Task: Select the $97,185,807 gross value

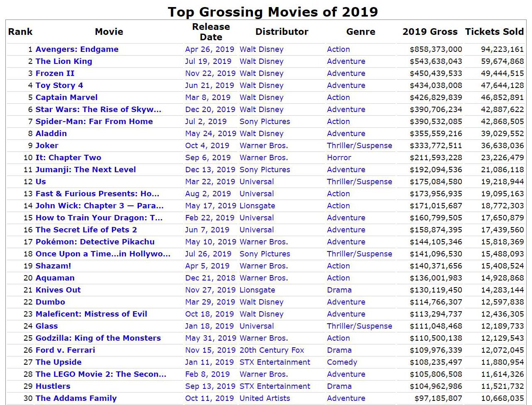Action: [438, 398]
